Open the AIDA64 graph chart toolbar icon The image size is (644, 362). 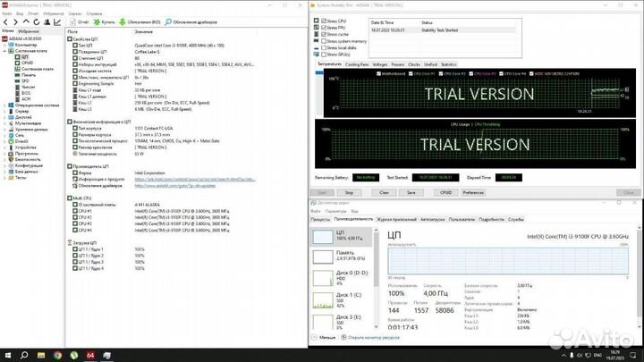pyautogui.click(x=57, y=22)
